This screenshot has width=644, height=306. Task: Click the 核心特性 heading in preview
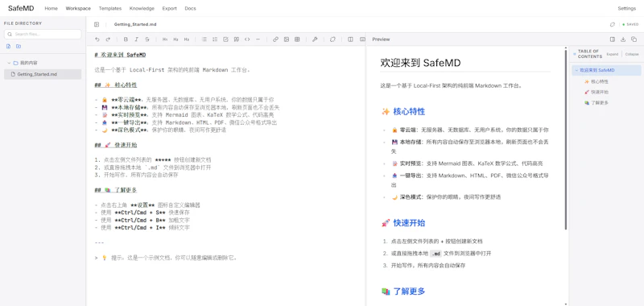tap(403, 112)
